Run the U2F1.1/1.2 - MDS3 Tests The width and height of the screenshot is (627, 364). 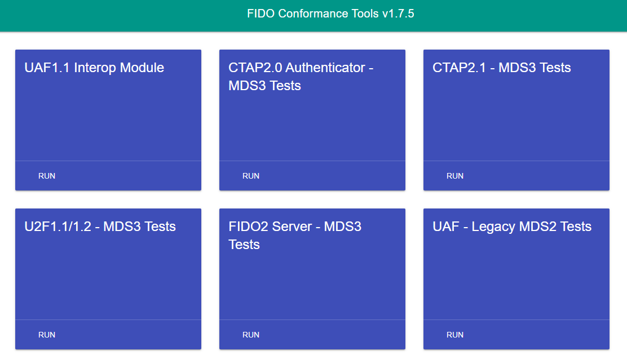click(x=47, y=335)
